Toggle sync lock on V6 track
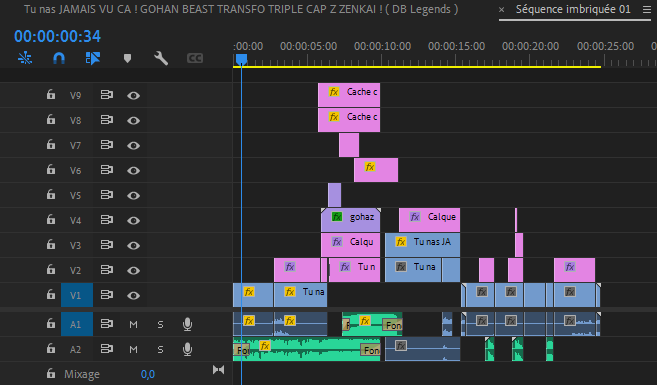657x385 pixels. click(107, 170)
